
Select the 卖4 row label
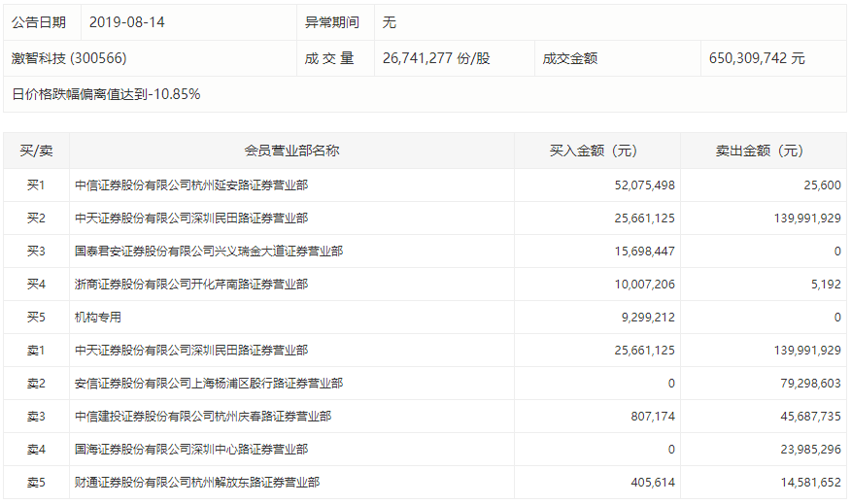pyautogui.click(x=36, y=450)
